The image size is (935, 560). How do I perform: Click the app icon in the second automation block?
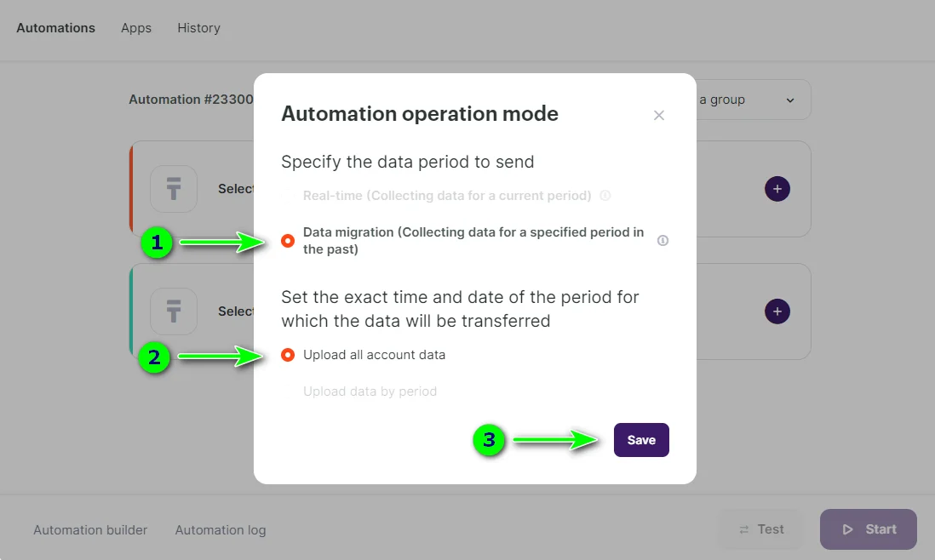pos(174,311)
